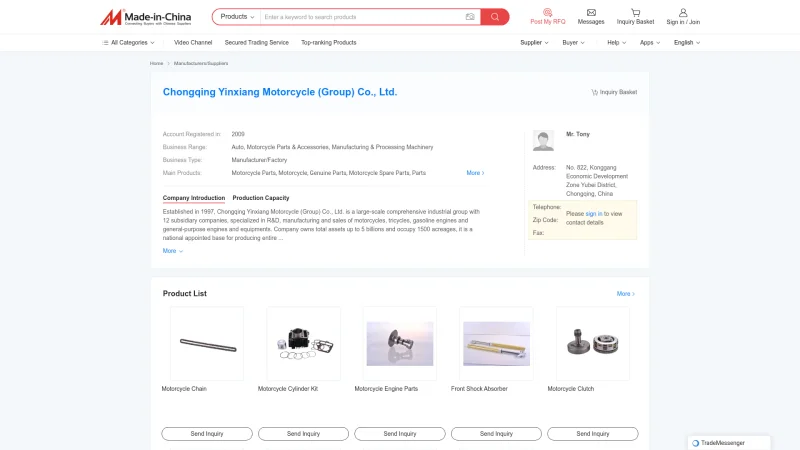View Mr. Tony contact avatar
Image resolution: width=800 pixels, height=450 pixels.
click(543, 140)
